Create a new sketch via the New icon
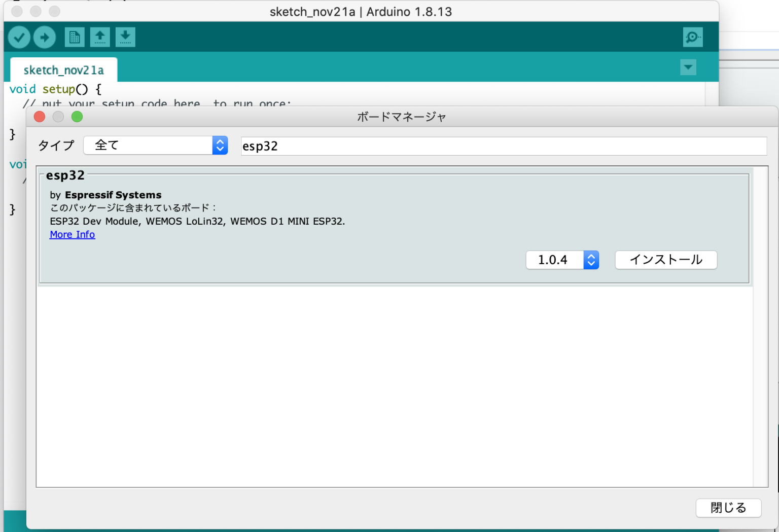This screenshot has height=532, width=779. [75, 37]
